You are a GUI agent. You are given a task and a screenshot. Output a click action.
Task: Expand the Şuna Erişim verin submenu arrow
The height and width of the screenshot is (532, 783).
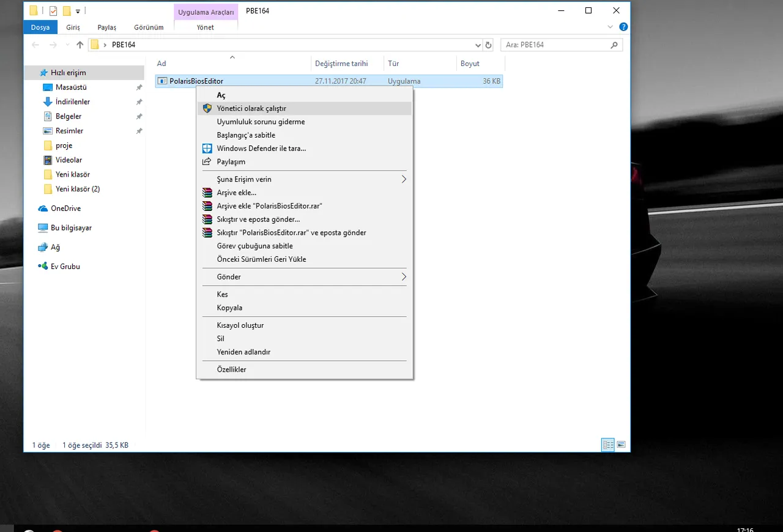404,179
